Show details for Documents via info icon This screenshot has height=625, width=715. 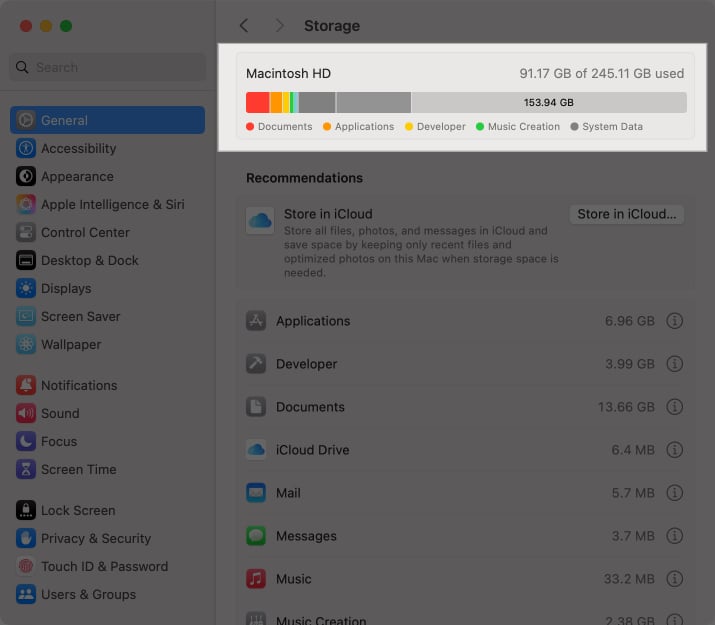pos(674,407)
